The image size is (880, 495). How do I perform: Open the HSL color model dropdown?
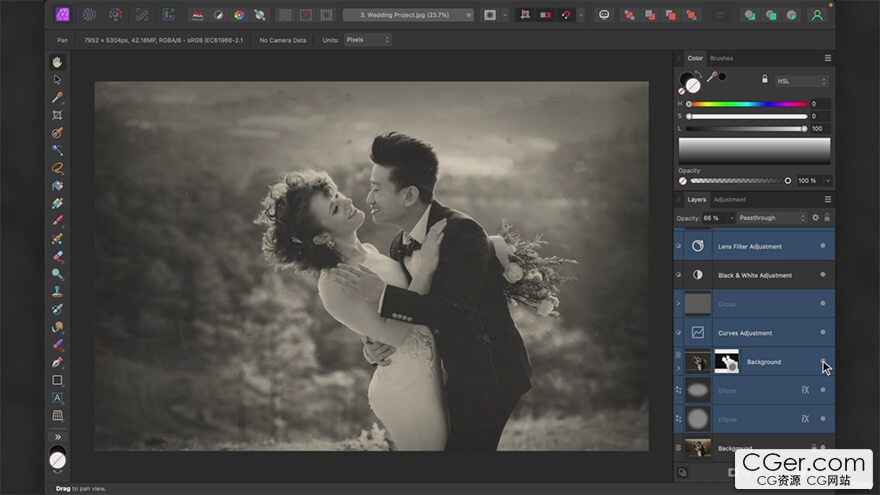point(802,80)
